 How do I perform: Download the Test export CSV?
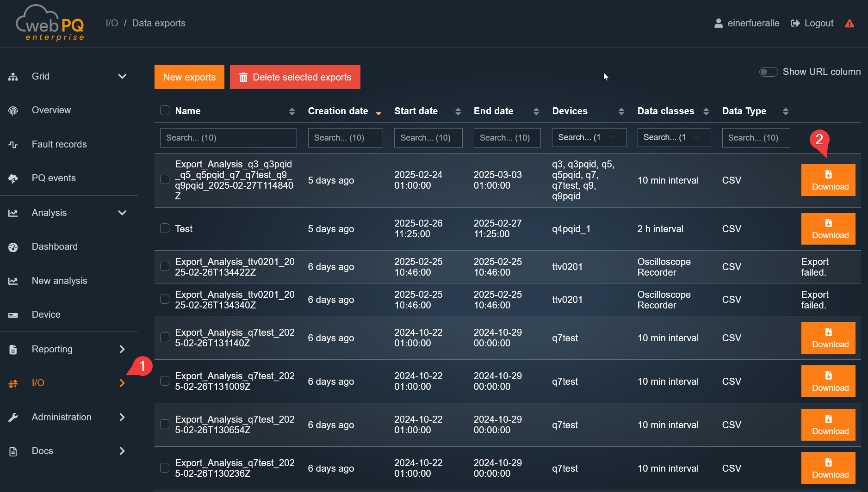(x=828, y=229)
